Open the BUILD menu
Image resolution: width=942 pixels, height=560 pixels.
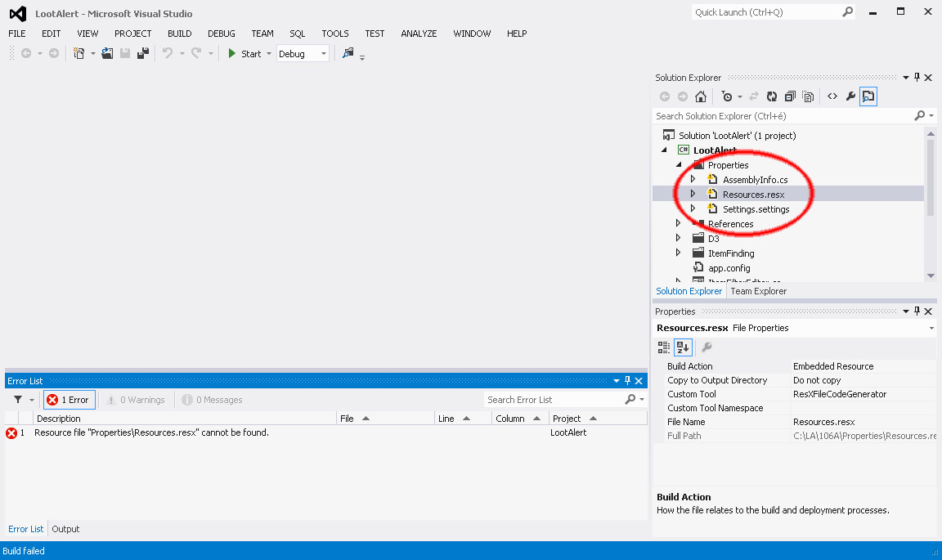click(180, 34)
